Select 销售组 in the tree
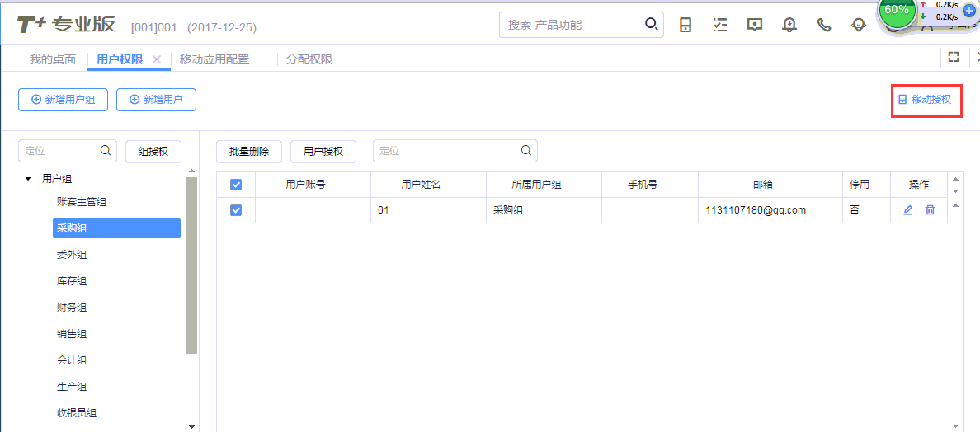Screen dimensions: 980x432 tap(71, 333)
